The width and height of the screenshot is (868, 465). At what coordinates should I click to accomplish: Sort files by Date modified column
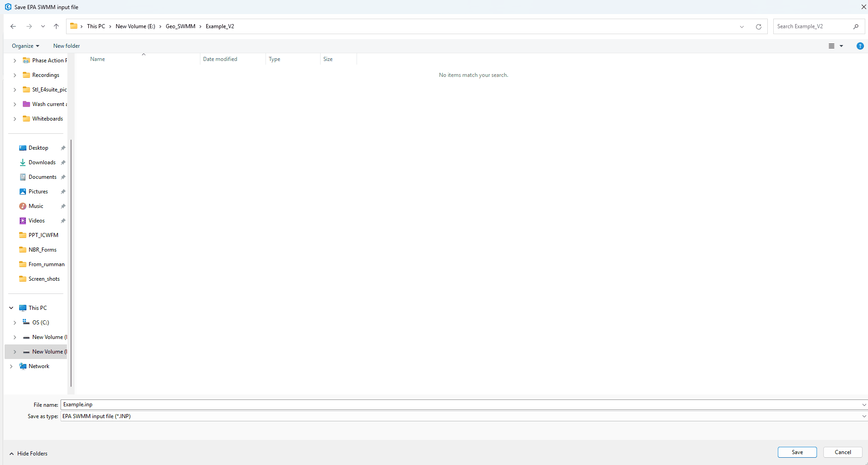(220, 59)
